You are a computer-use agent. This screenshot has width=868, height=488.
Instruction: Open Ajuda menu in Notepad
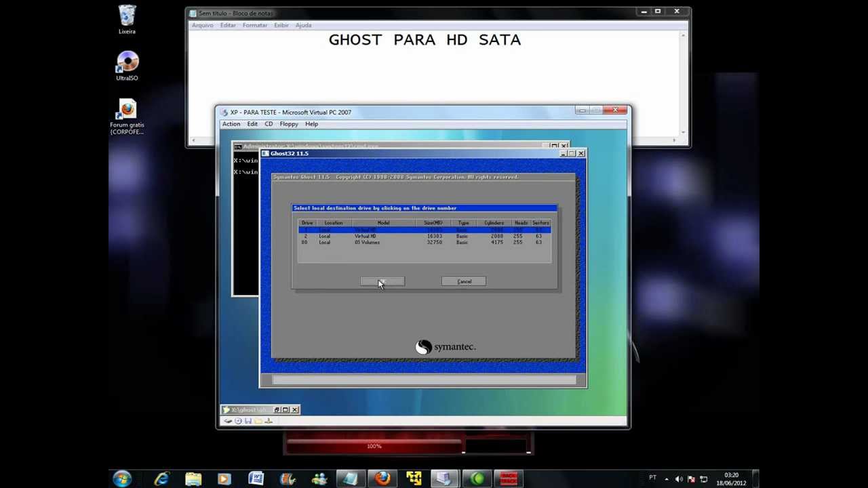(303, 25)
